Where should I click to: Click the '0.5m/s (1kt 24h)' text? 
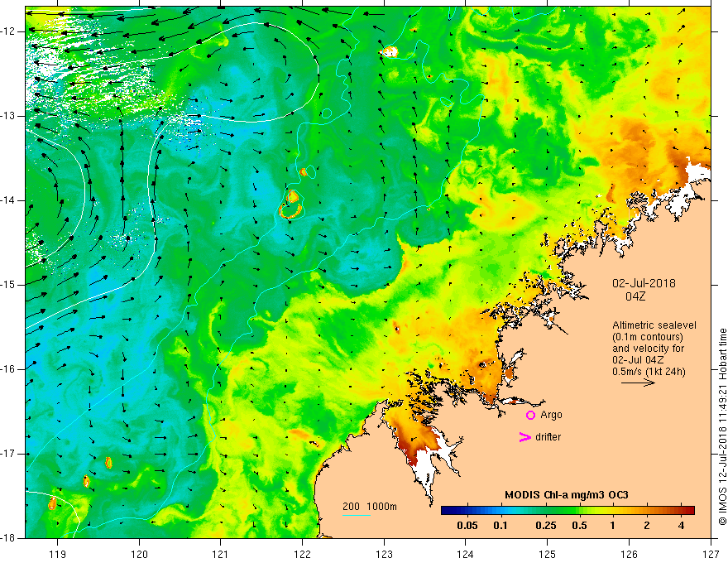tap(649, 371)
